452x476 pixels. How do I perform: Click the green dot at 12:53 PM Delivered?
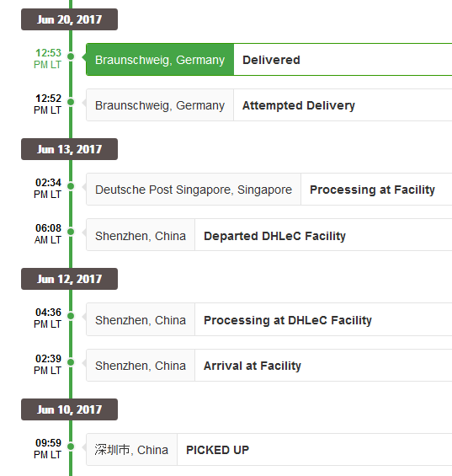71,56
